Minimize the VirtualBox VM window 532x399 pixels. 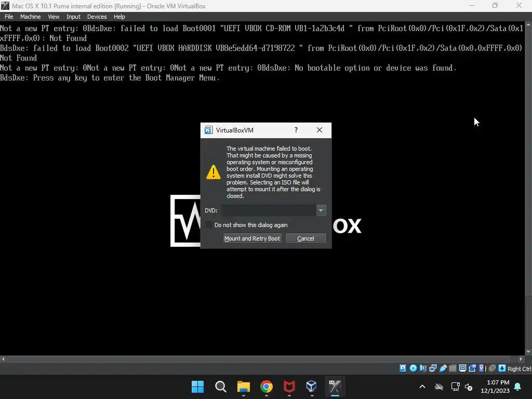coord(472,6)
